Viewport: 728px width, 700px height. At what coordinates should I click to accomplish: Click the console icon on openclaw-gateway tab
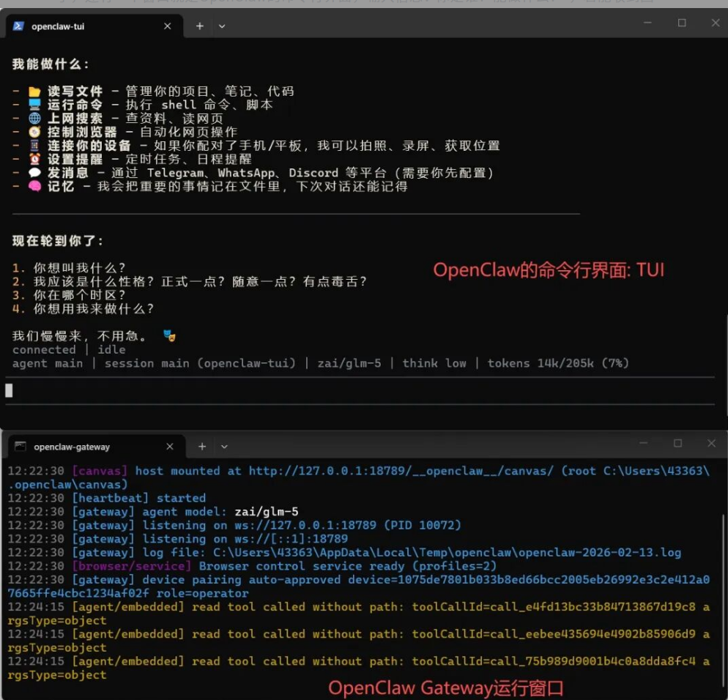coord(21,446)
